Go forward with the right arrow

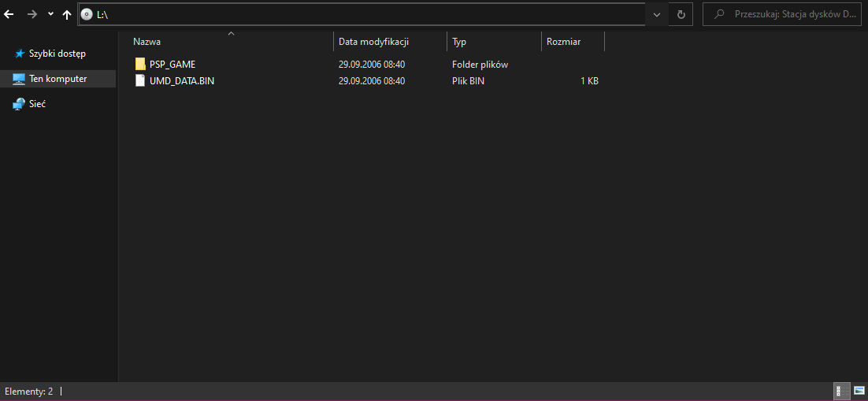[x=32, y=15]
